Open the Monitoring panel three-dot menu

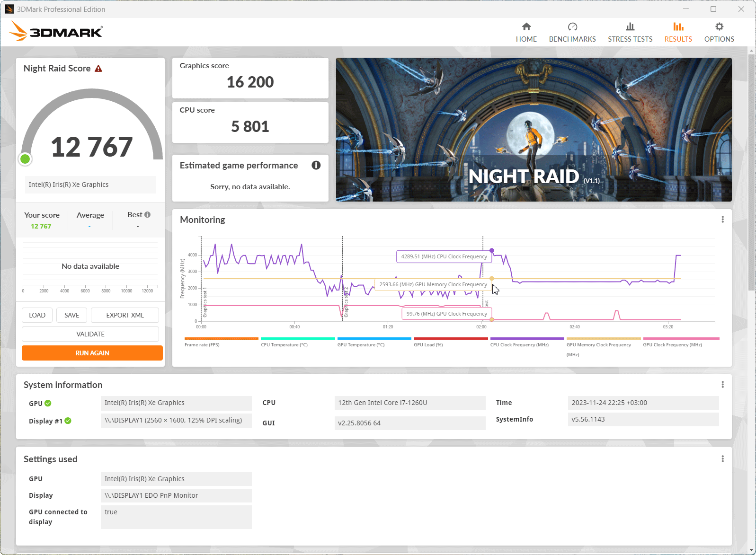(x=722, y=220)
